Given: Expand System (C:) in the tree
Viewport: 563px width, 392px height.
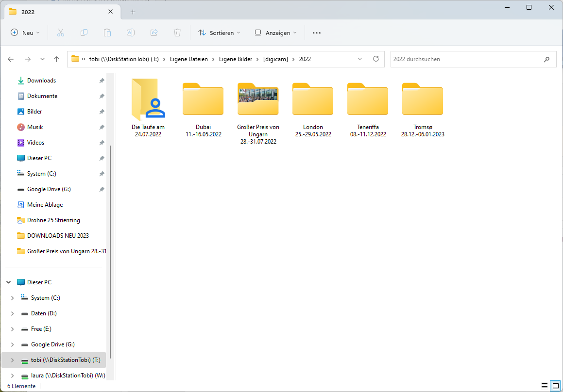Looking at the screenshot, I should click(13, 298).
